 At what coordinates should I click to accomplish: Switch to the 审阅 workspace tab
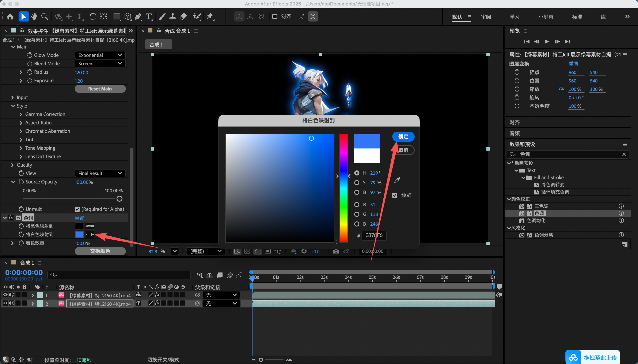[486, 17]
